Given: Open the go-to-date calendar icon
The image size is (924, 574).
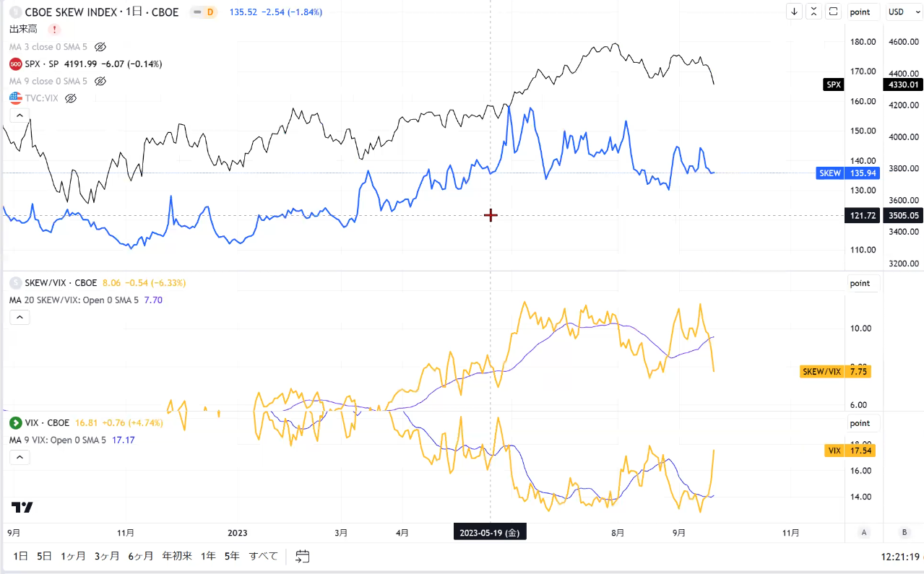Looking at the screenshot, I should tap(303, 556).
